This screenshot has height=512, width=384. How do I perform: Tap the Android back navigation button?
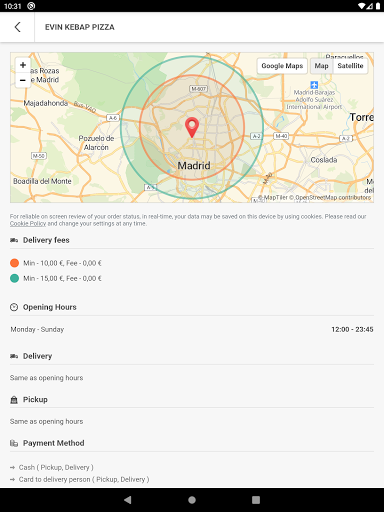pyautogui.click(x=127, y=500)
